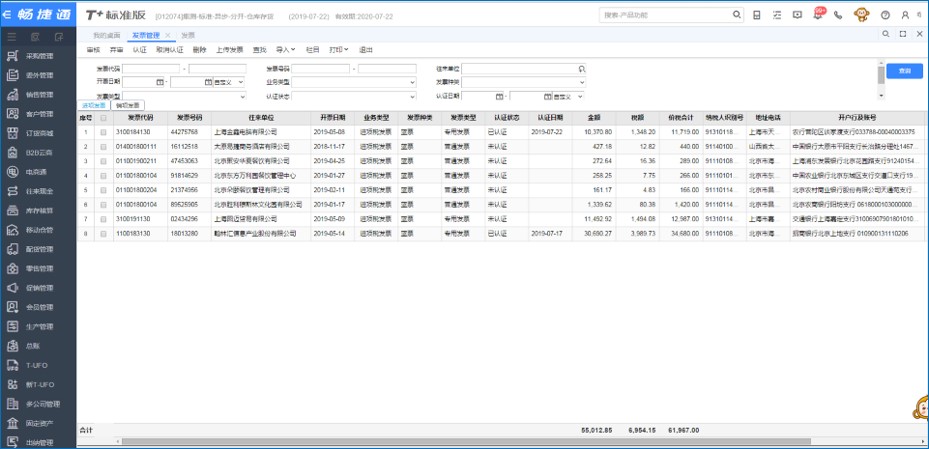Check the row with invoice number 21374956
This screenshot has width=929, height=449.
[104, 190]
